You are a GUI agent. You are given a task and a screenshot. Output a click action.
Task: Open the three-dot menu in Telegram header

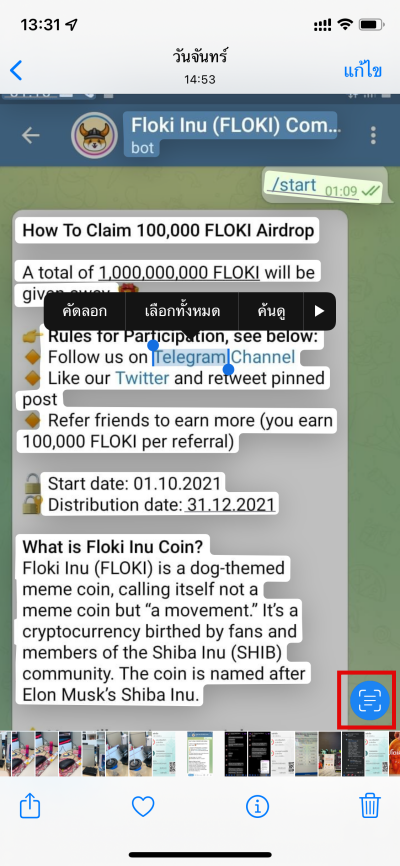(x=374, y=135)
